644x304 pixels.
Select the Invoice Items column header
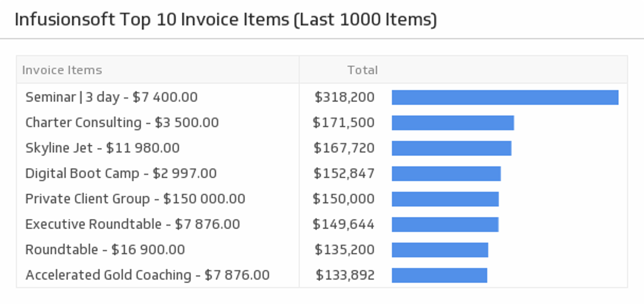(x=62, y=70)
